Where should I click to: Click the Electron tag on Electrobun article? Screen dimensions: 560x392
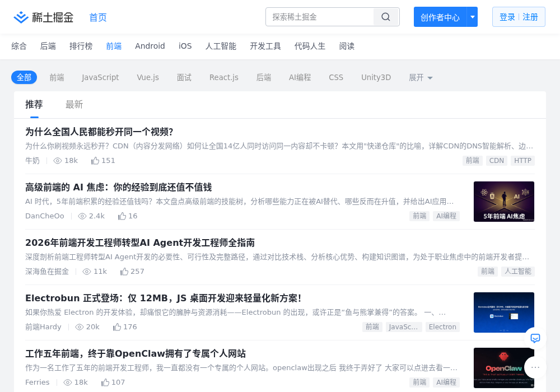point(442,326)
